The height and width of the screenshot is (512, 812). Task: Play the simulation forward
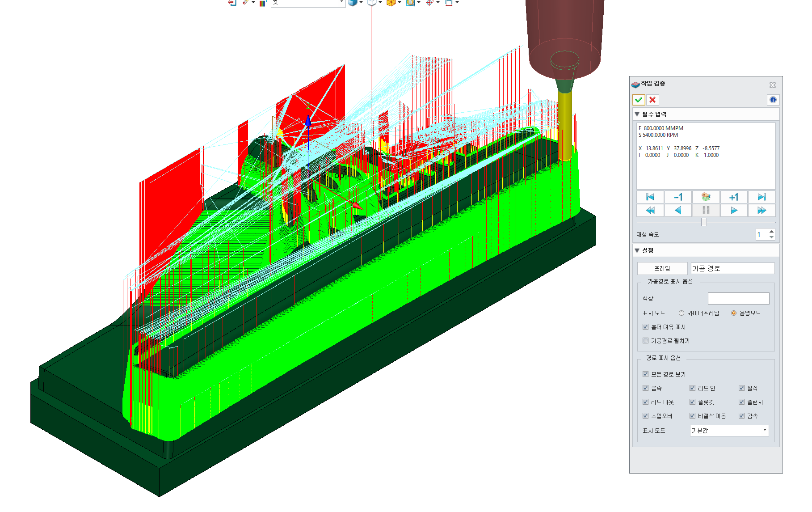pos(734,210)
